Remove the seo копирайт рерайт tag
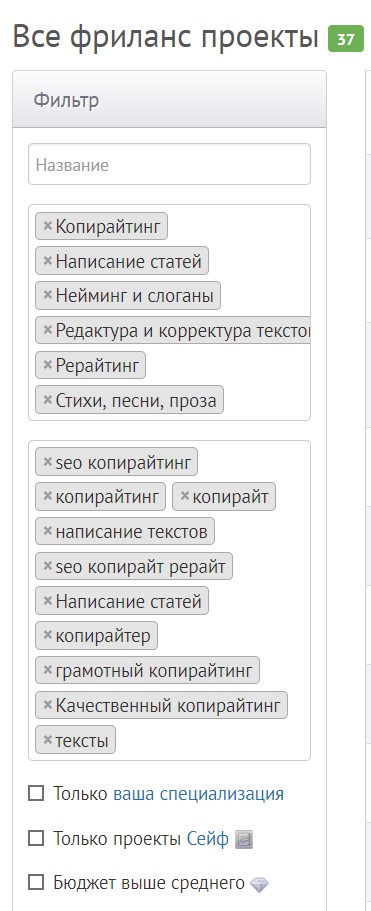The height and width of the screenshot is (911, 371). coord(48,566)
